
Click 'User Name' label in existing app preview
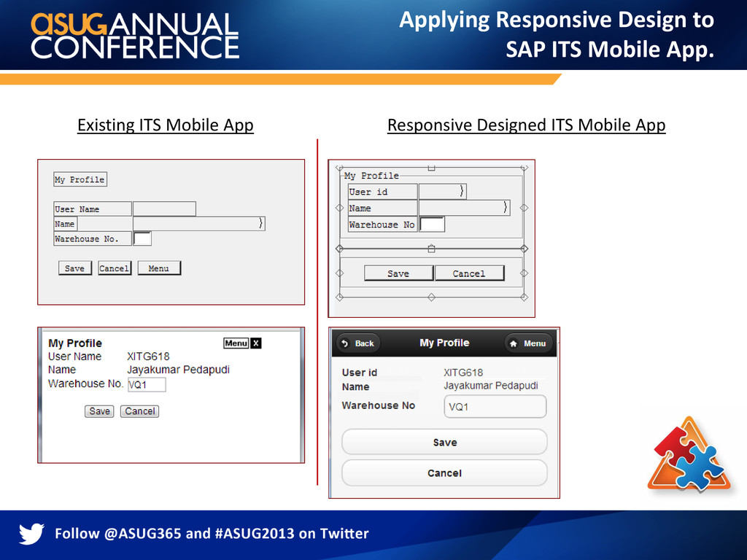coord(75,356)
